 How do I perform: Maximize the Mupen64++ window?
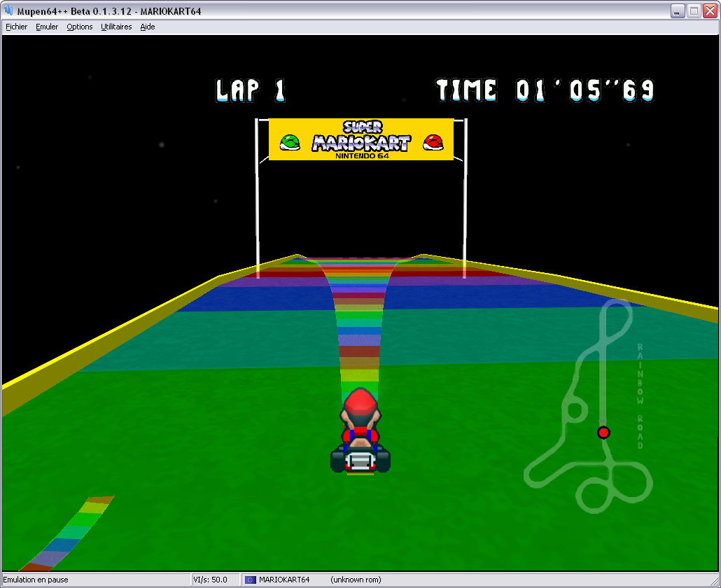(694, 11)
